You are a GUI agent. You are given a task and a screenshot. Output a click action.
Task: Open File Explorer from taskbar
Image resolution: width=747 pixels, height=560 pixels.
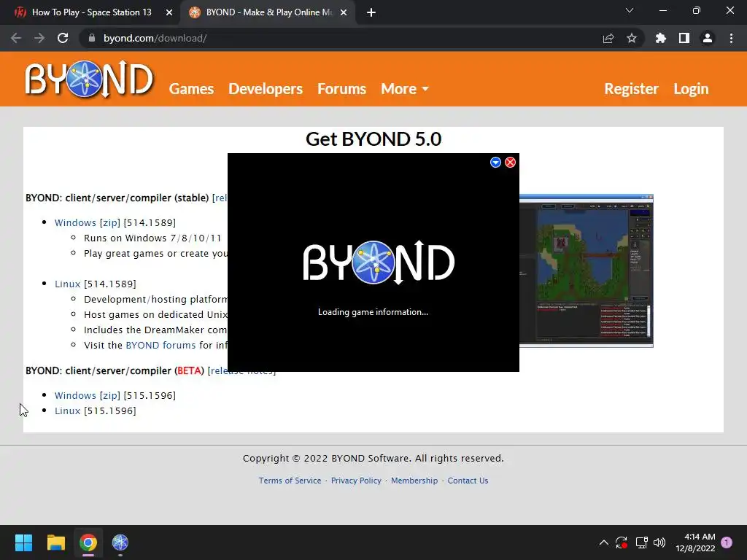(55, 542)
